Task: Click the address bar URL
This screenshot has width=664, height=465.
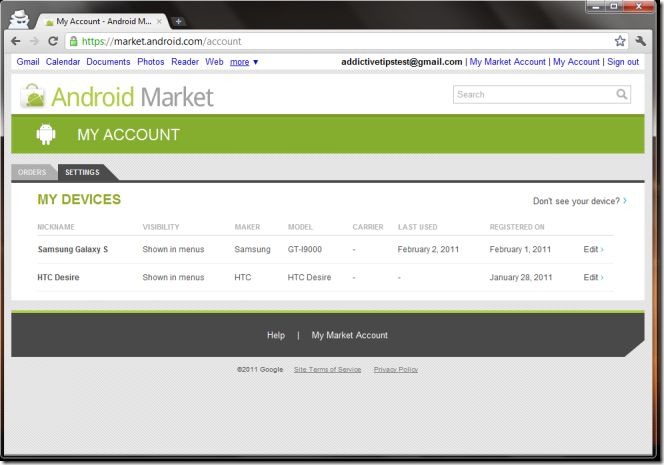Action: (161, 42)
